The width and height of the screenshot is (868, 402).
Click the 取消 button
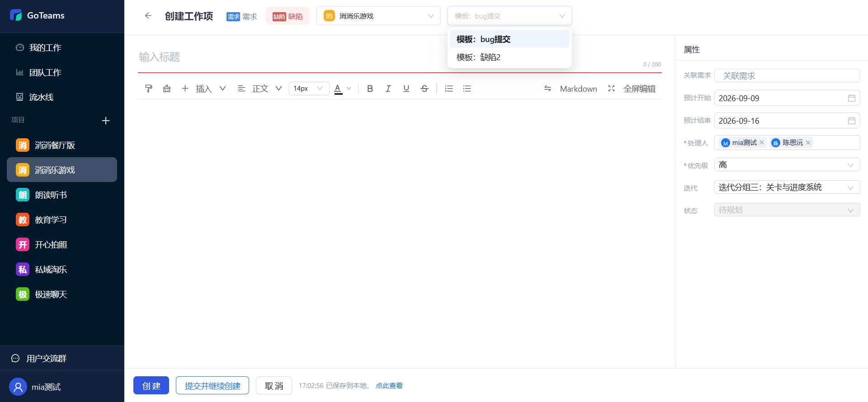coord(274,385)
